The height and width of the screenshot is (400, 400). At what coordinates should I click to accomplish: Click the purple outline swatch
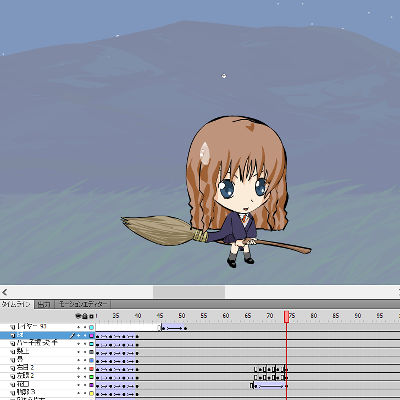91,385
